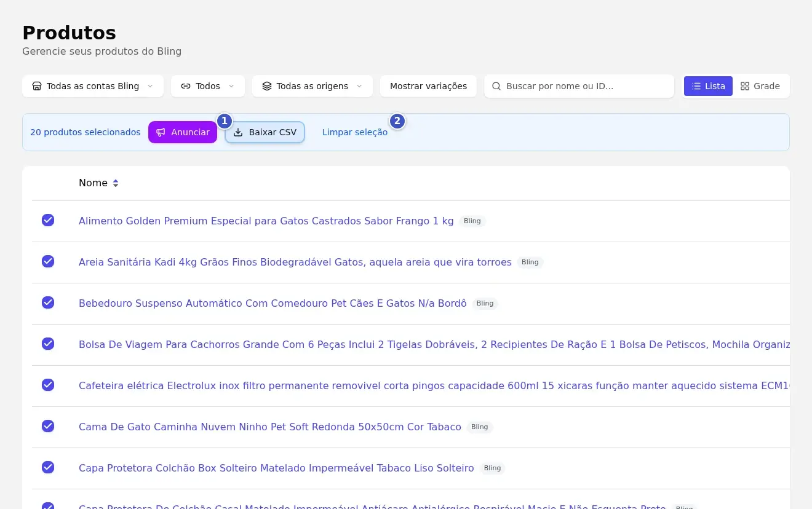Open Cafeteira elétrica Electrolux inox link
This screenshot has height=509, width=812.
click(434, 385)
